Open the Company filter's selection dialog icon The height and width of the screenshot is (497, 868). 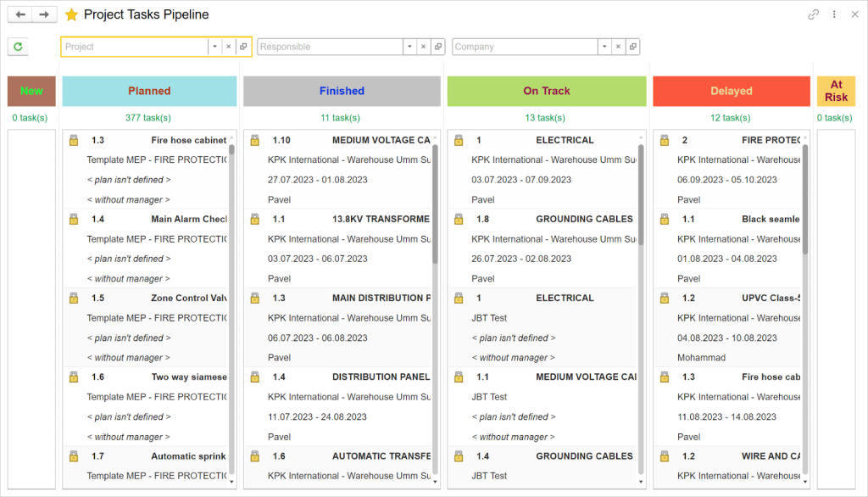point(632,46)
